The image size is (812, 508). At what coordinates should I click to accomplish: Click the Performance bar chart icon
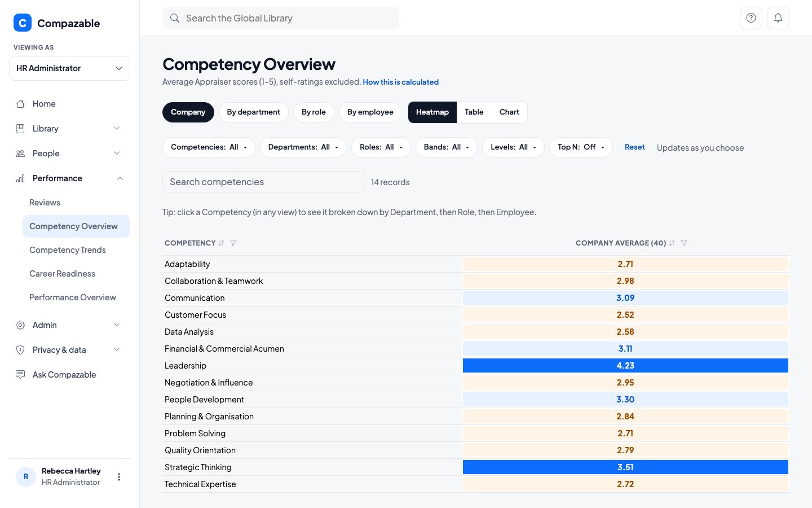click(20, 178)
